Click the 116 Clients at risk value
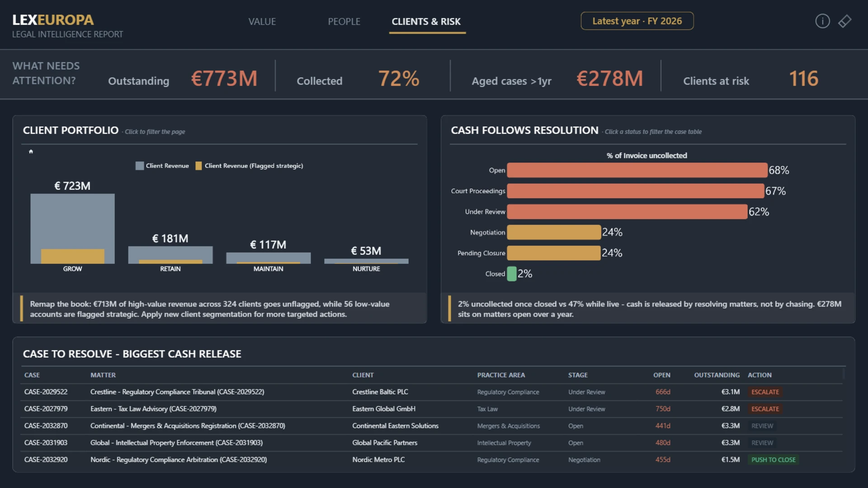Viewport: 868px width, 488px height. tap(804, 79)
